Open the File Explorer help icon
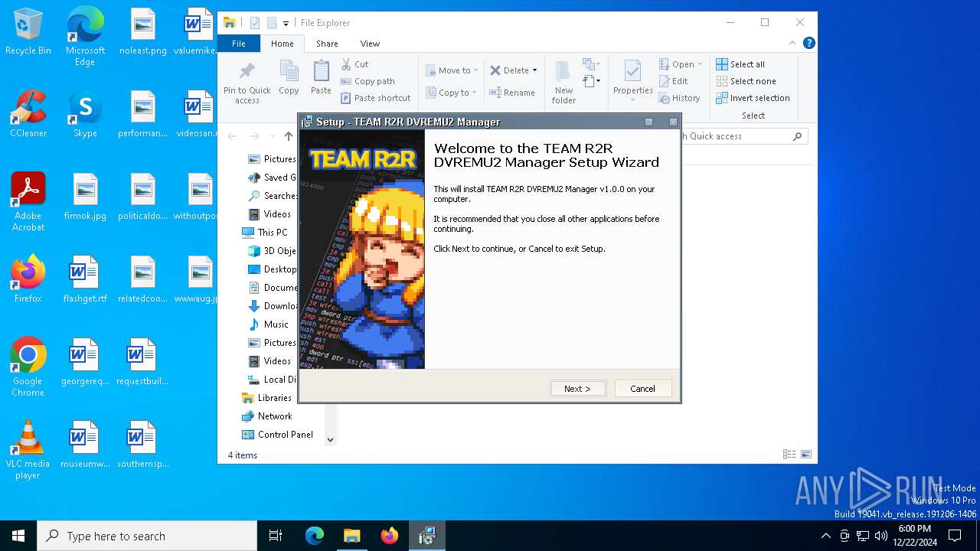This screenshot has width=980, height=551. pyautogui.click(x=808, y=44)
